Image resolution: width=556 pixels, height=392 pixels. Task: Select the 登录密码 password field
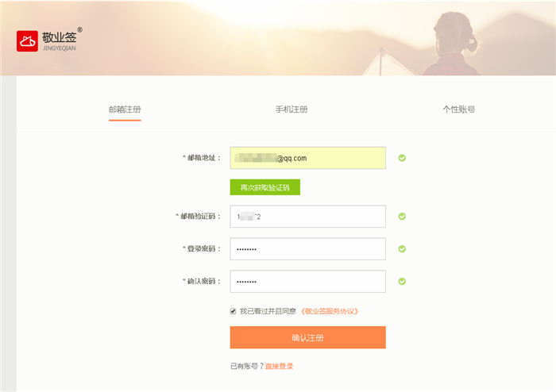(307, 249)
